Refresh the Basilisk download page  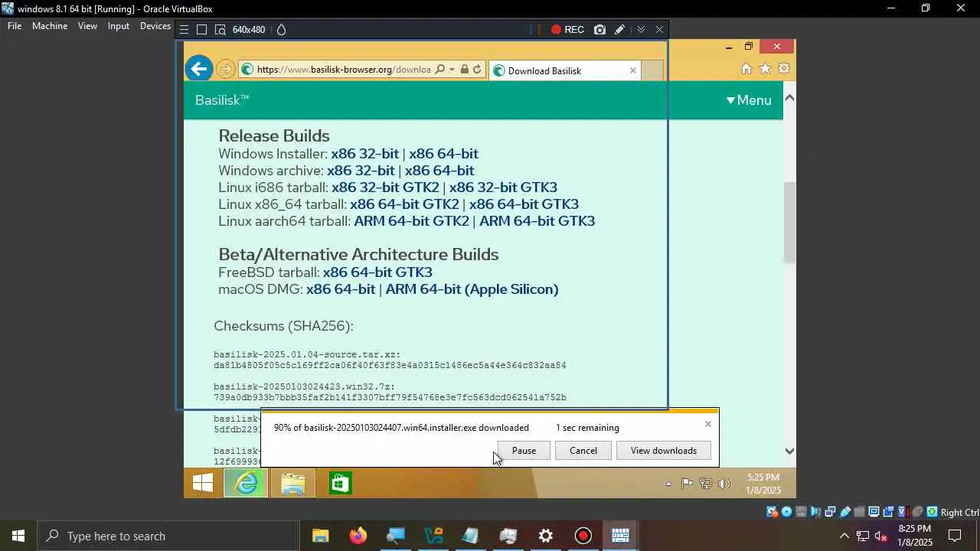tap(477, 69)
